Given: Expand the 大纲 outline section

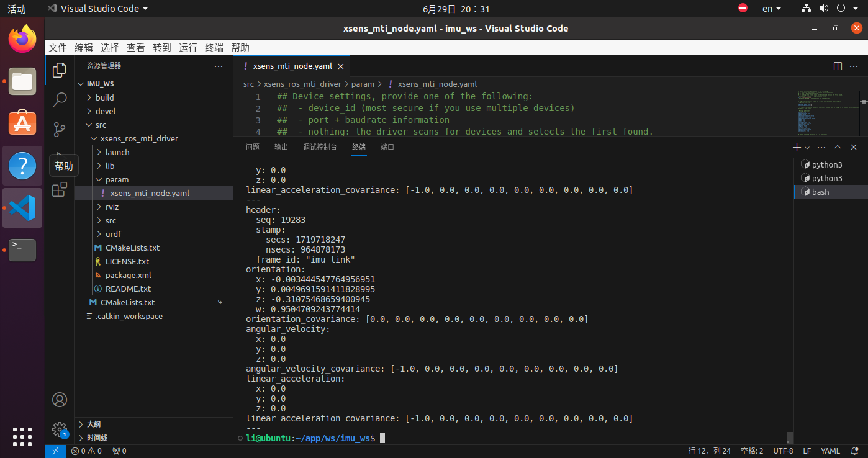Looking at the screenshot, I should [153, 424].
